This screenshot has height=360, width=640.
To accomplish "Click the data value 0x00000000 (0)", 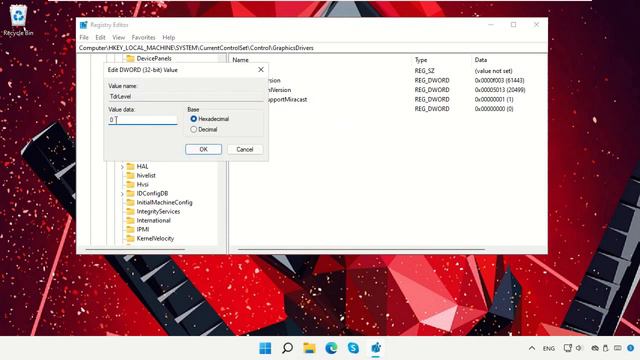I will coord(494,109).
